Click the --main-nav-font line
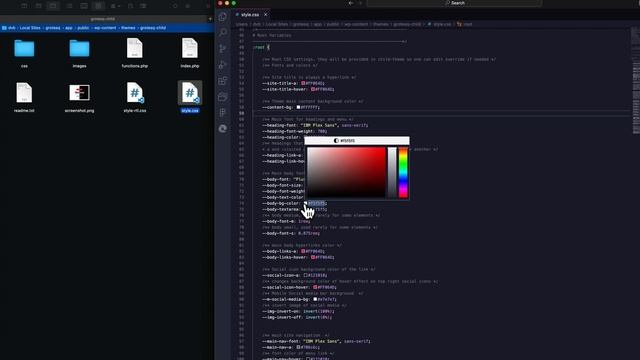This screenshot has height=360, width=640. tap(316, 341)
